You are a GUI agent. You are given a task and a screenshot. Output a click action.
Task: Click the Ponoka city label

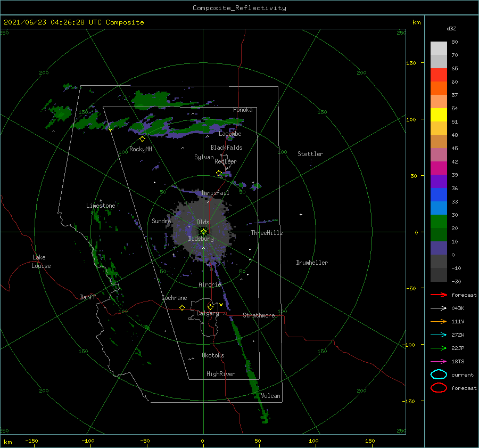(x=243, y=110)
